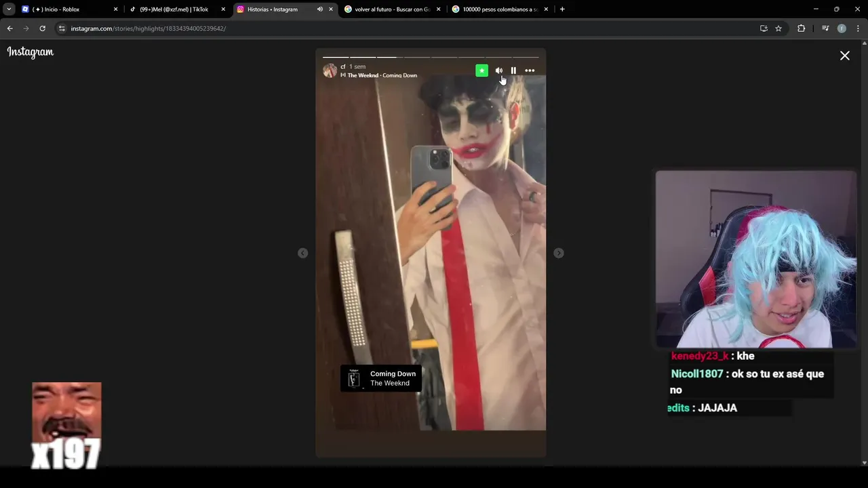This screenshot has width=868, height=488.
Task: Click the JAJAJA chat message
Action: [x=717, y=407]
